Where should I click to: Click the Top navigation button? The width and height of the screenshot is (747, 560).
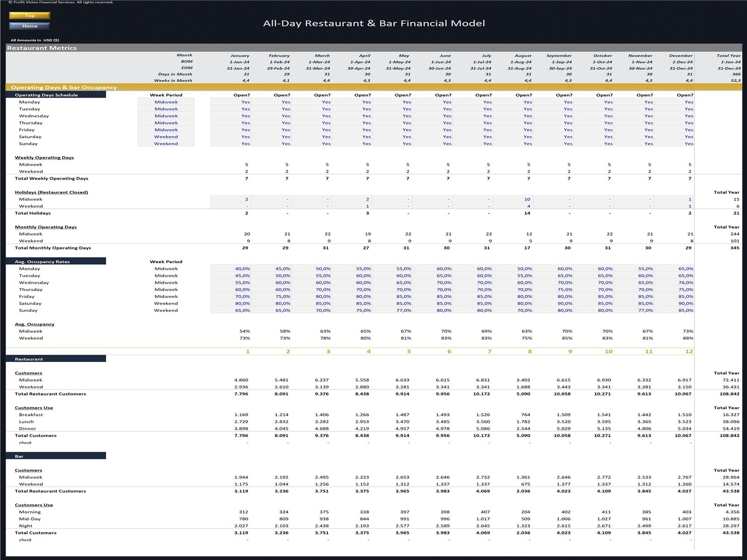click(x=29, y=15)
